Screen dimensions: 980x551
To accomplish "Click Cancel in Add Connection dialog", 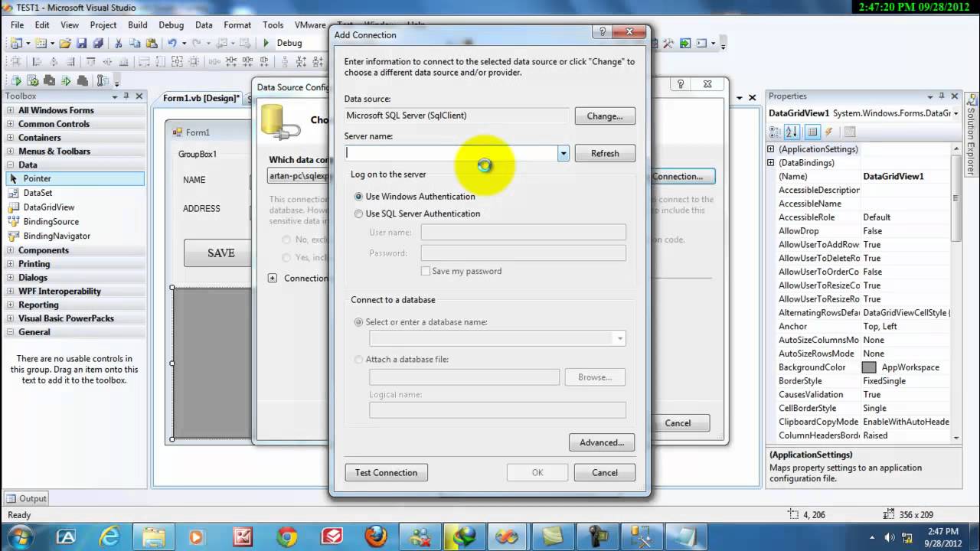I will coord(605,472).
